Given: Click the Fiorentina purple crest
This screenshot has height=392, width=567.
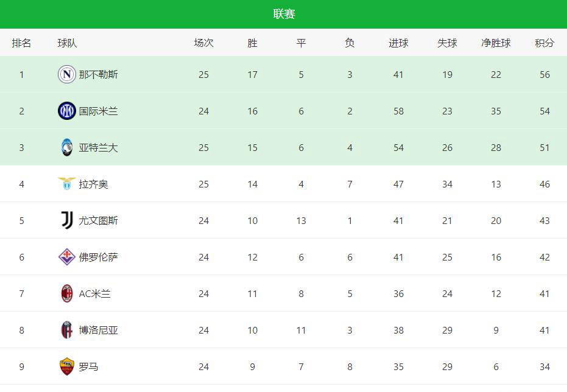Looking at the screenshot, I should [x=66, y=257].
